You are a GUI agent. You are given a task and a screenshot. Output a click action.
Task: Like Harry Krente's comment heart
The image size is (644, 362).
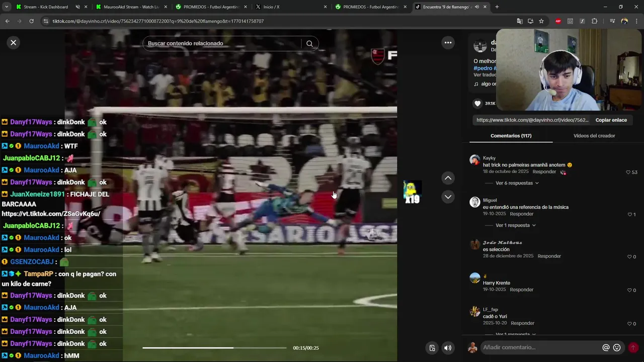tap(630, 290)
